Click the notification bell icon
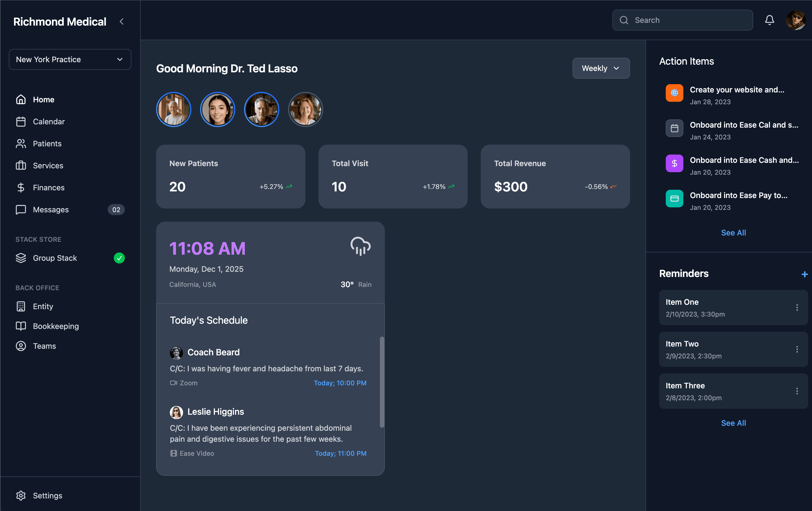 [769, 20]
